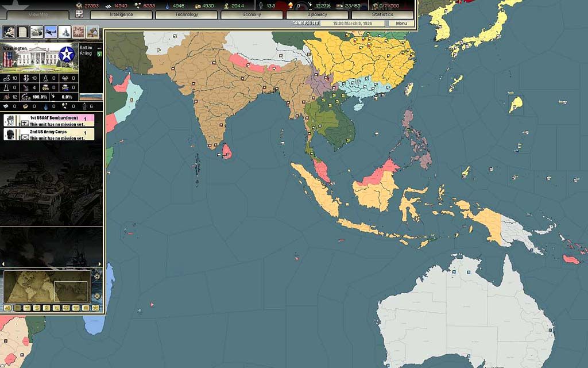Click the supplies crate icon showing 4930
The height and width of the screenshot is (368, 588).
click(x=198, y=6)
